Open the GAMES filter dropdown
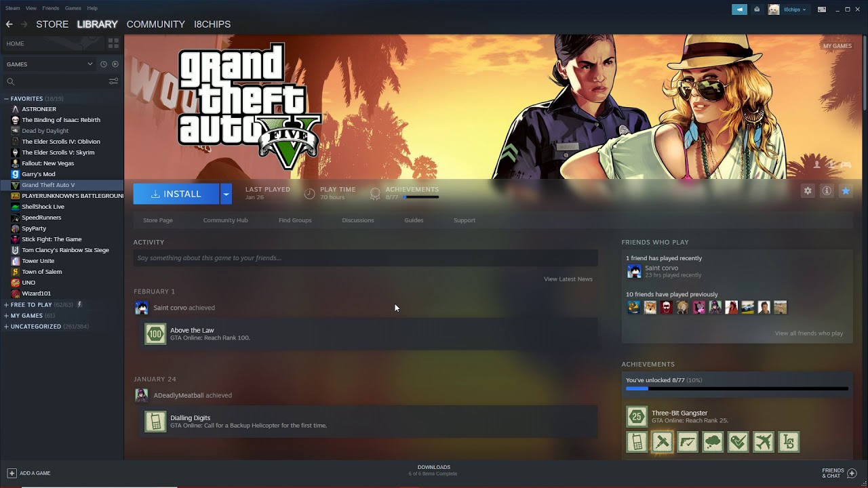This screenshot has width=868, height=488. [49, 64]
